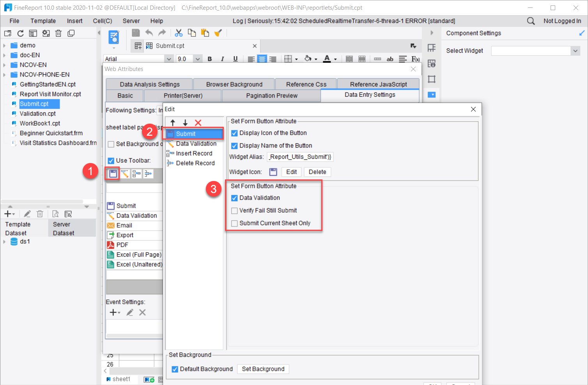Add a new template dataset
This screenshot has width=588, height=385.
(x=9, y=214)
